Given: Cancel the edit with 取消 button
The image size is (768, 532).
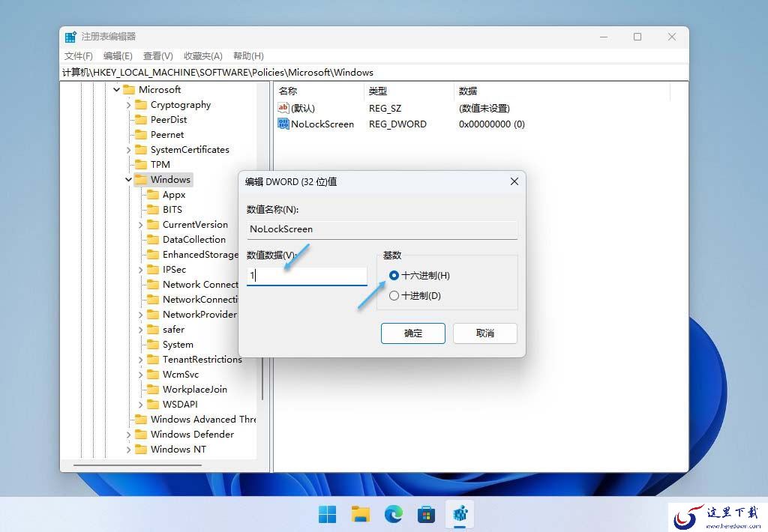Looking at the screenshot, I should point(485,333).
